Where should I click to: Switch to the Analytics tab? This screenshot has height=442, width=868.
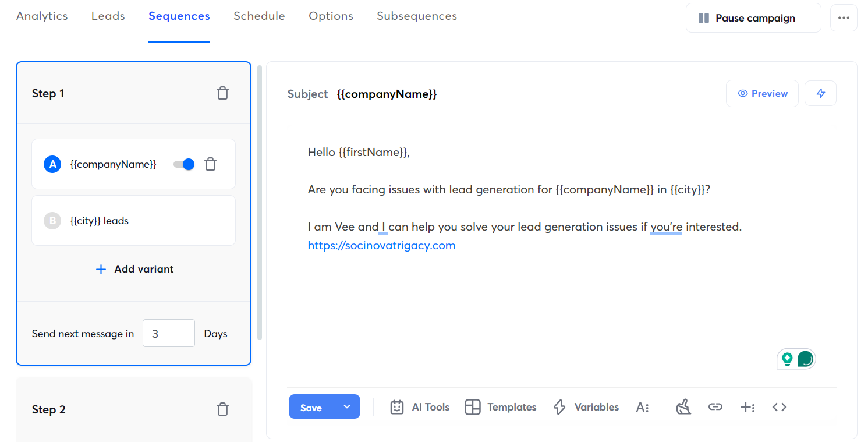click(42, 16)
